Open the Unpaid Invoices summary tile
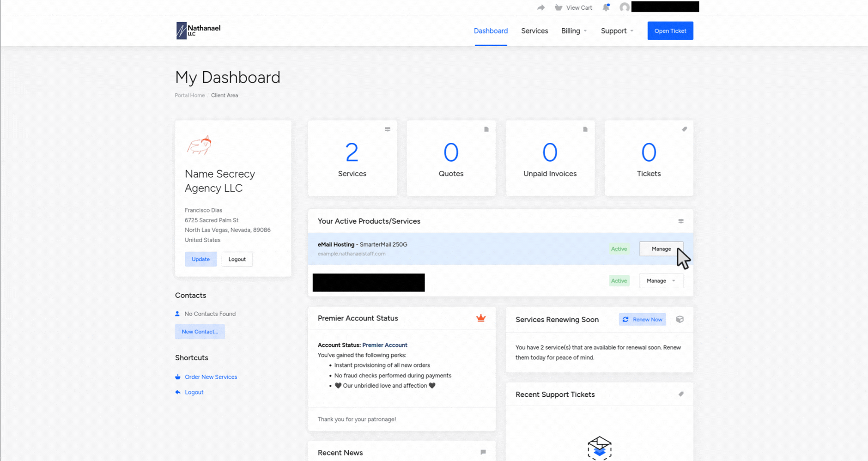This screenshot has height=461, width=868. [550, 158]
